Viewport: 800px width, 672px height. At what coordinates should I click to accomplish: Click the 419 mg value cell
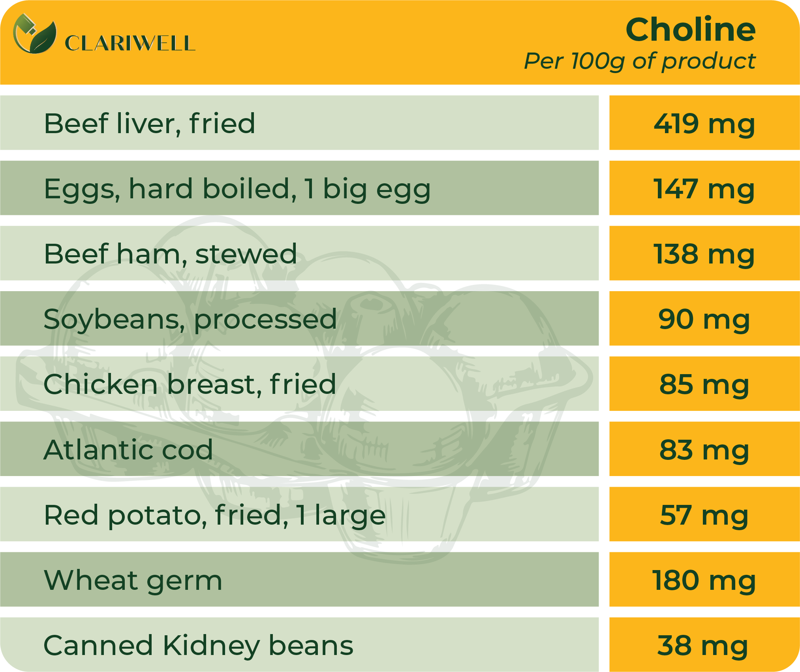tap(704, 122)
